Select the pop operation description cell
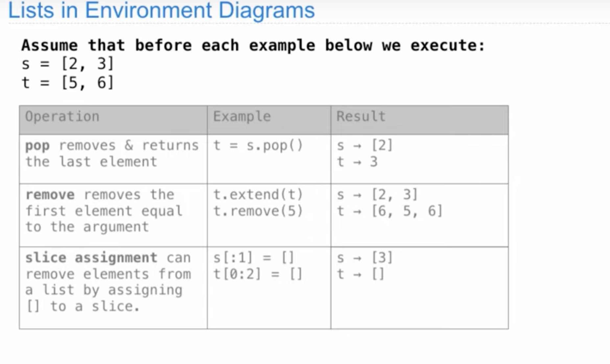 click(113, 159)
